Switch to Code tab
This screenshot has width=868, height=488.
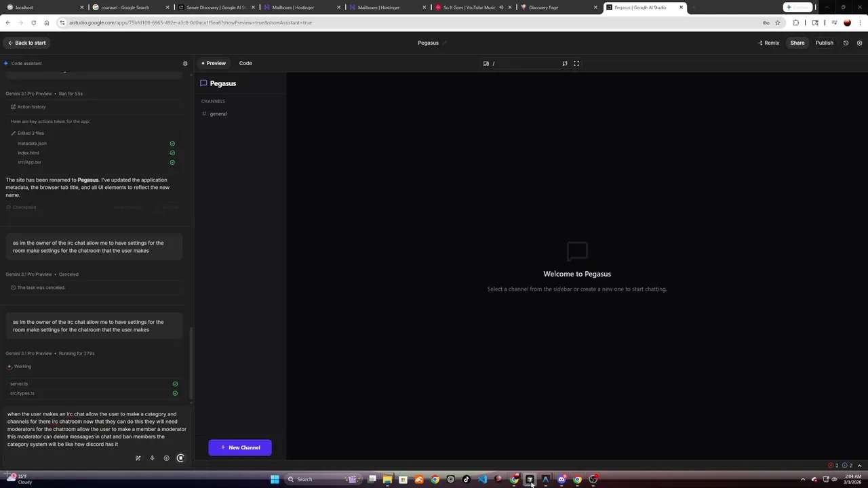point(245,63)
